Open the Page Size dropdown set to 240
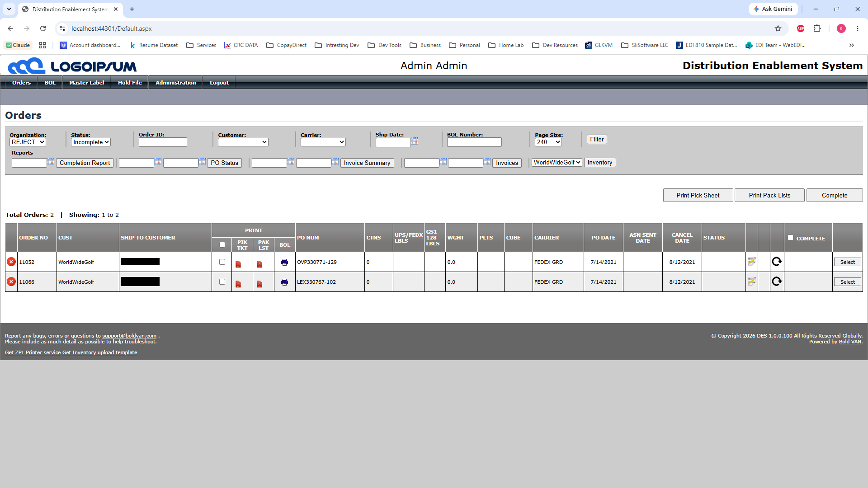 (548, 142)
